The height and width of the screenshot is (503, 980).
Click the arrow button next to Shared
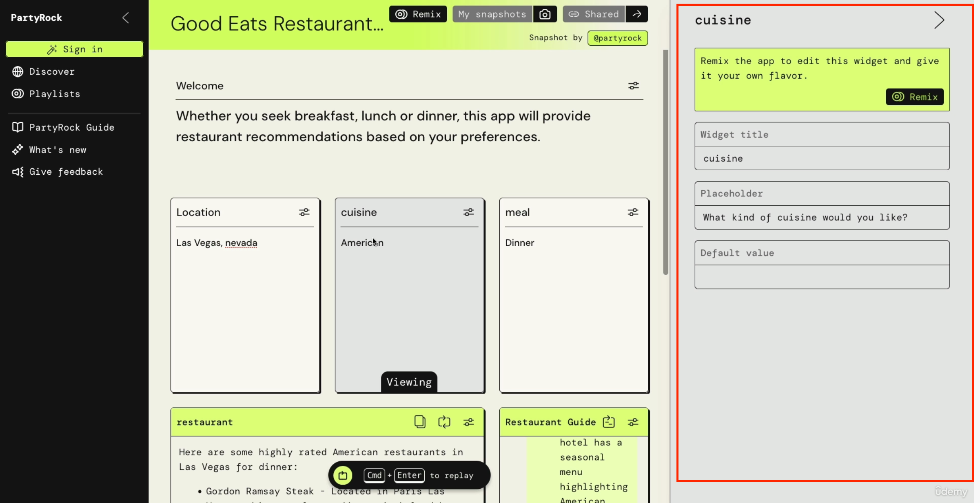tap(636, 14)
